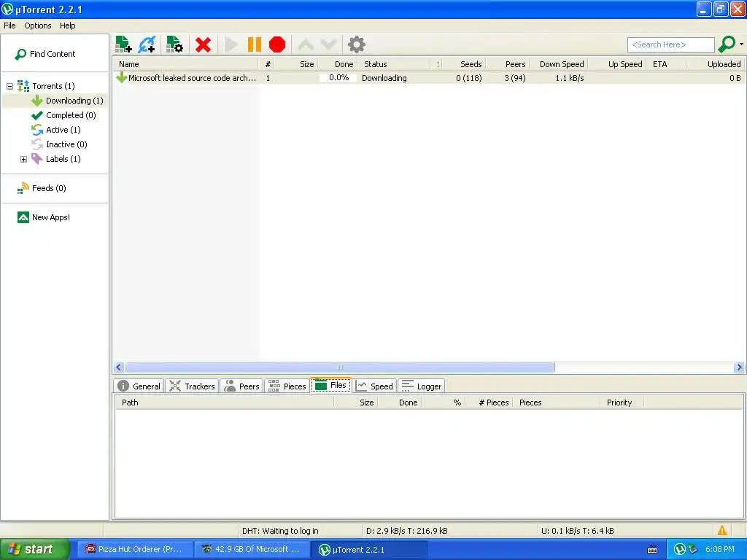Click the Add Torrent toolbar icon
The image size is (747, 560).
(123, 44)
